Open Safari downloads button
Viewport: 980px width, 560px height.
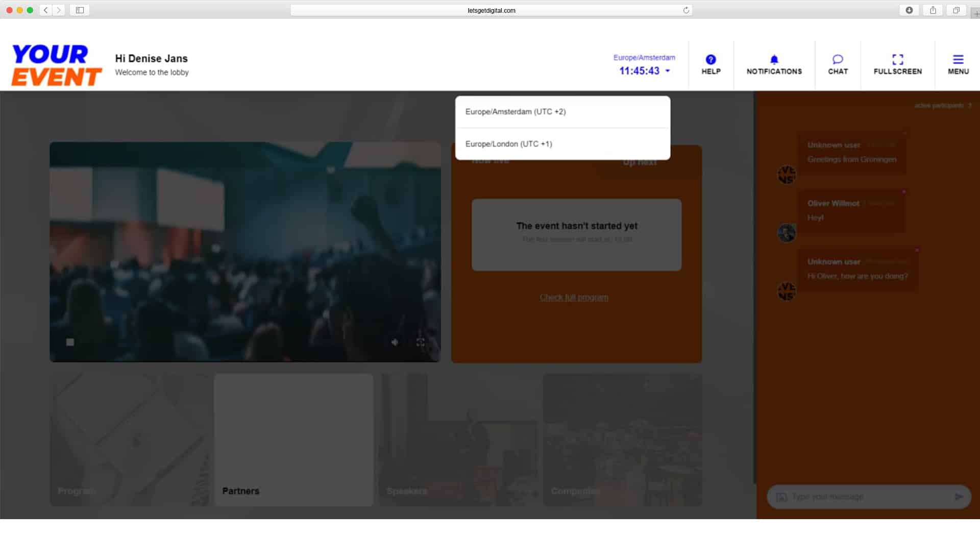click(x=909, y=10)
